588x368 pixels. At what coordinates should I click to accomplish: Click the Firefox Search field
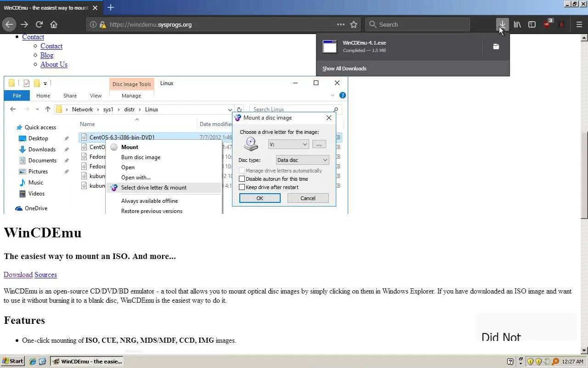click(418, 24)
